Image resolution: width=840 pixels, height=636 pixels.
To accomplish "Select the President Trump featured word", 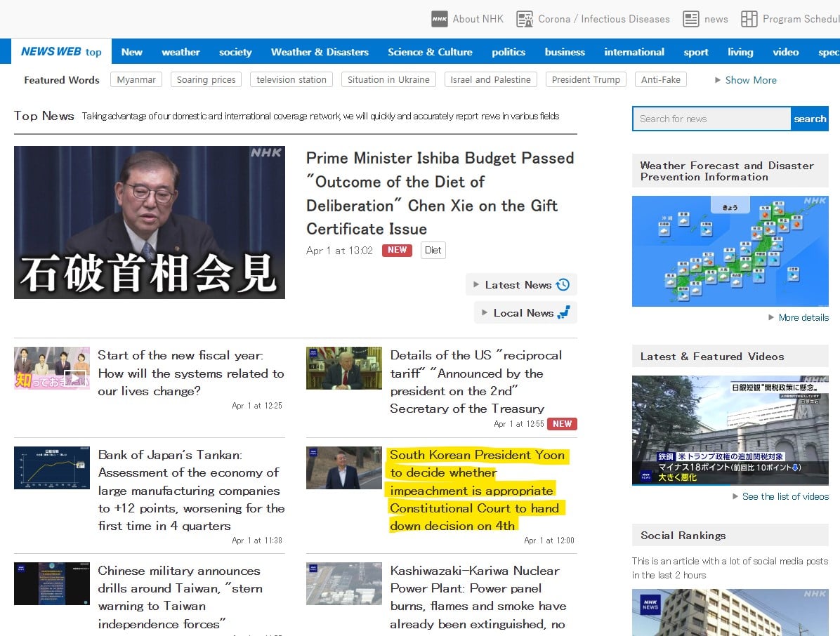I will (586, 80).
